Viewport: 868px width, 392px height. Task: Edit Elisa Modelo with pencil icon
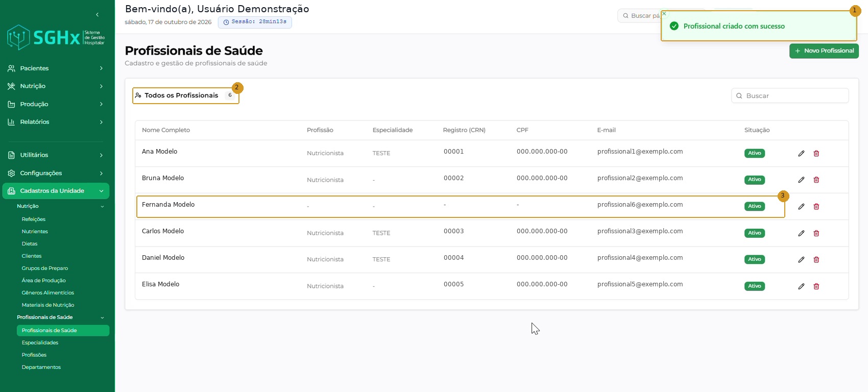click(801, 286)
